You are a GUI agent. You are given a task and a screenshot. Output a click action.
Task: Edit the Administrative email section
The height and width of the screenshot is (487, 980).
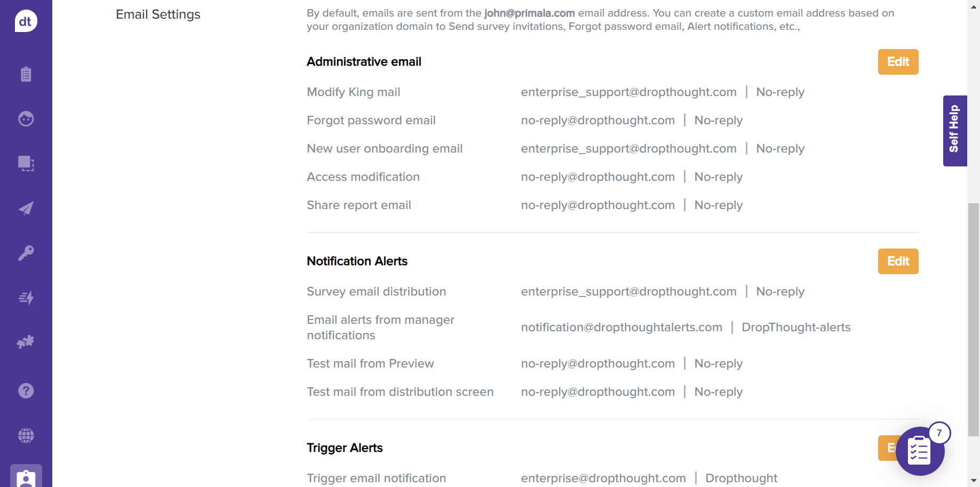tap(898, 62)
